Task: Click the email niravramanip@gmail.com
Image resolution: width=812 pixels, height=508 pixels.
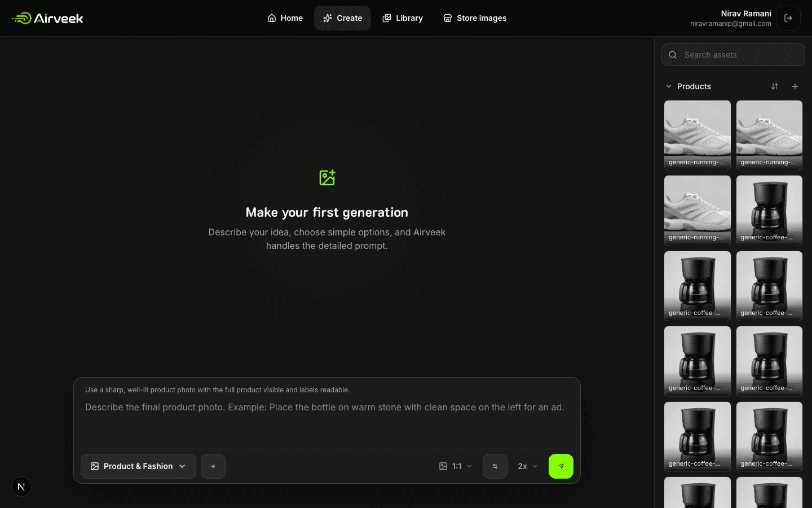Action: click(731, 24)
